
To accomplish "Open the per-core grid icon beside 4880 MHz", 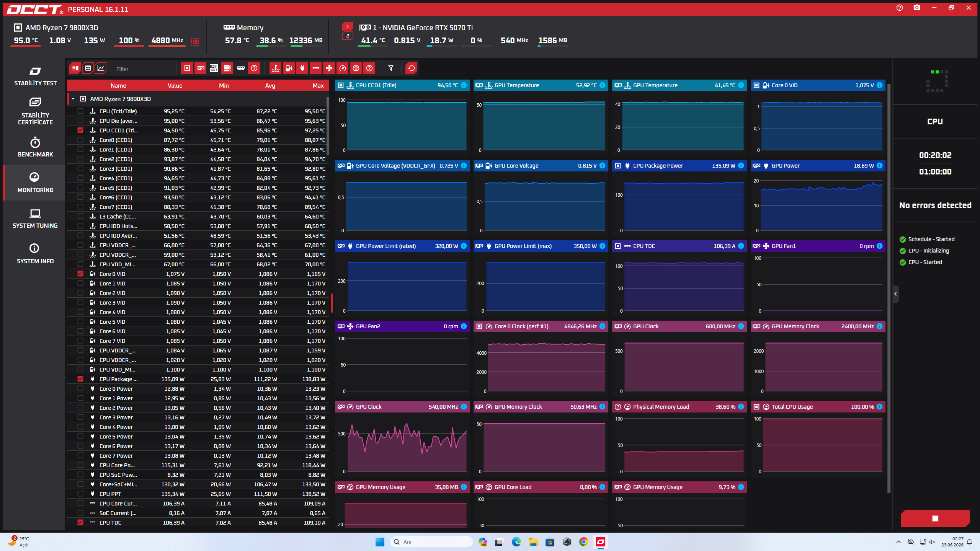I will click(x=195, y=42).
